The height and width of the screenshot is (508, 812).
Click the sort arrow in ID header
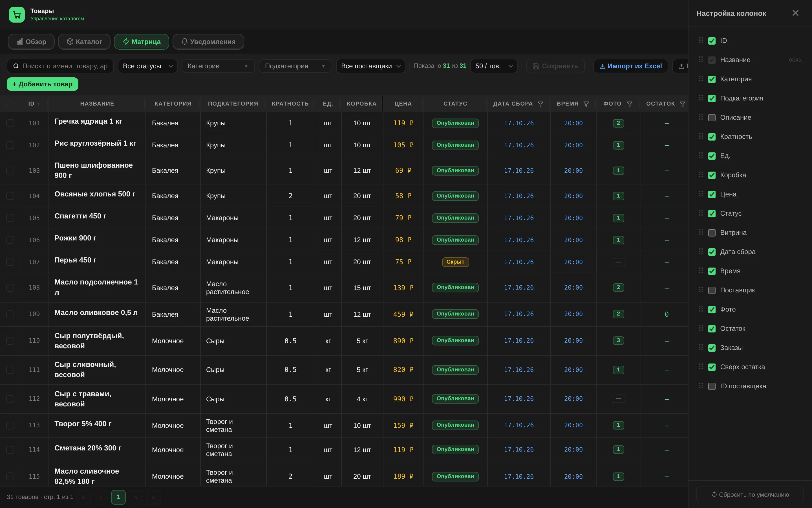(x=39, y=104)
